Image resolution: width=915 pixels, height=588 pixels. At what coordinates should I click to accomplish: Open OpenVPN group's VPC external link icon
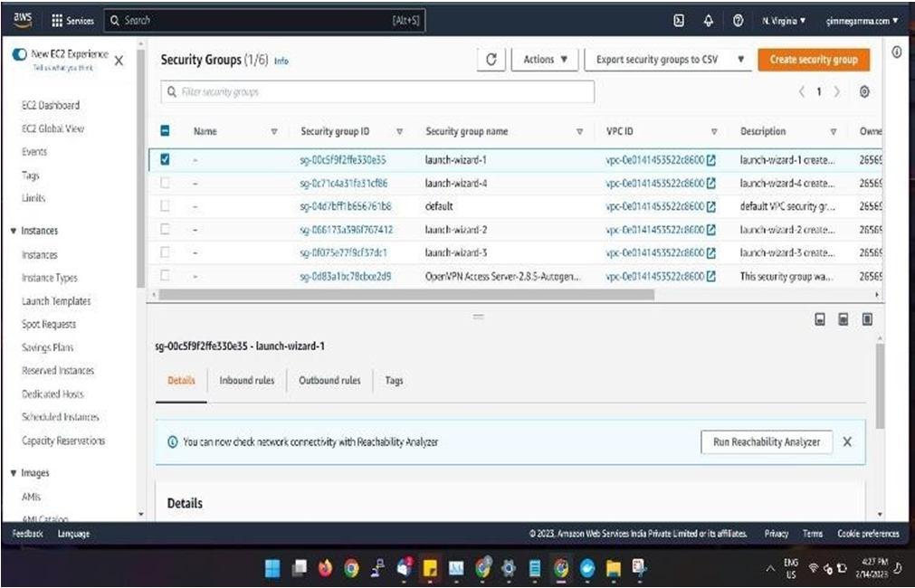click(710, 276)
